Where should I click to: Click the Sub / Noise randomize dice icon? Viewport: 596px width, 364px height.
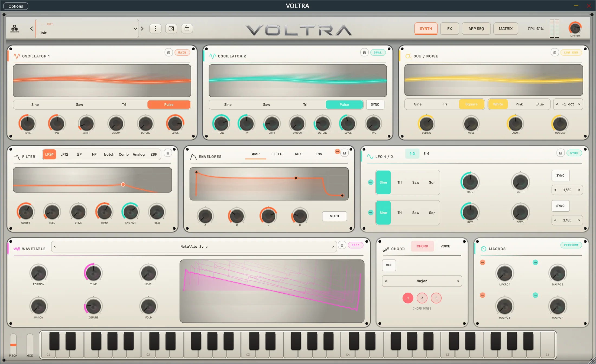(555, 53)
